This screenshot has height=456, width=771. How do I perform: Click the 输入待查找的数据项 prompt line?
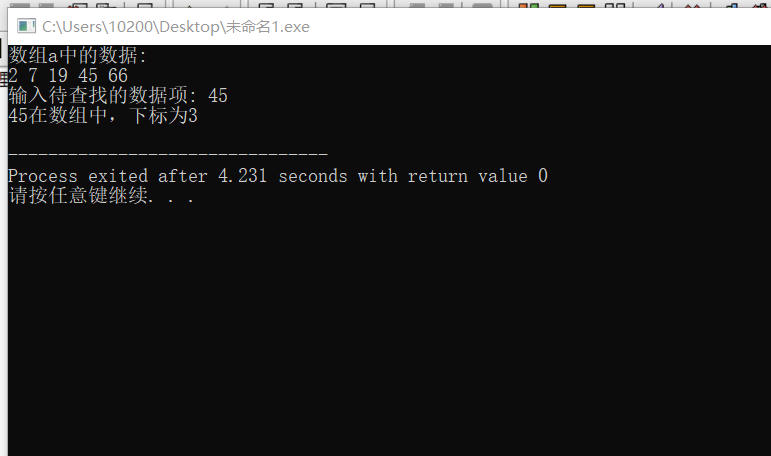click(x=118, y=95)
